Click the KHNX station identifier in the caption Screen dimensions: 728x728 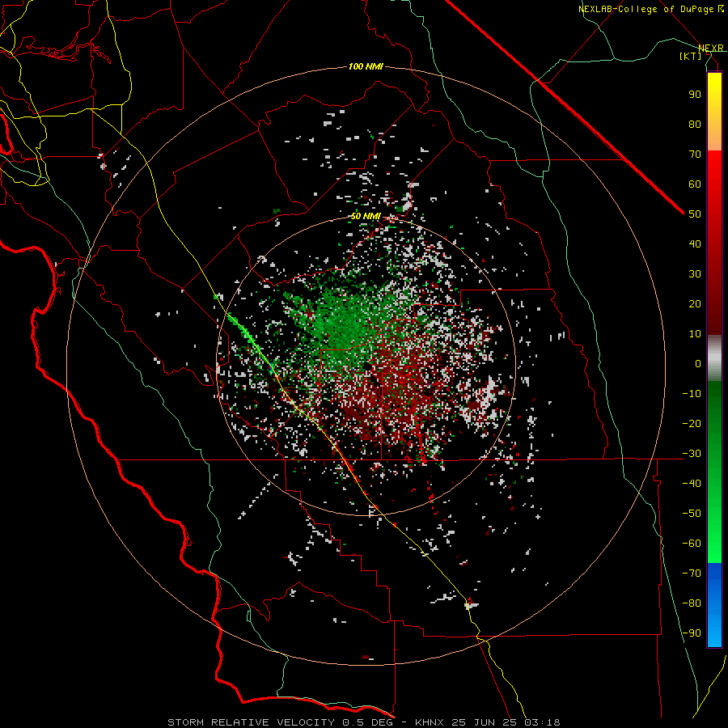pyautogui.click(x=430, y=722)
